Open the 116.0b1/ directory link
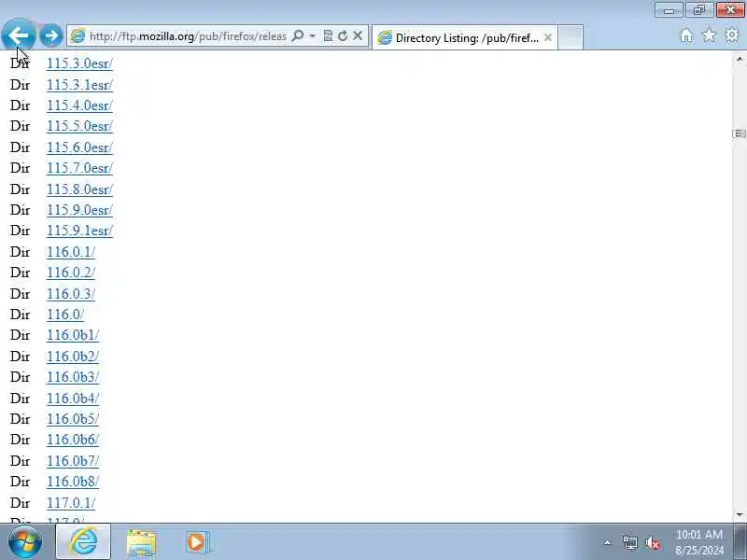The width and height of the screenshot is (747, 560). [73, 335]
